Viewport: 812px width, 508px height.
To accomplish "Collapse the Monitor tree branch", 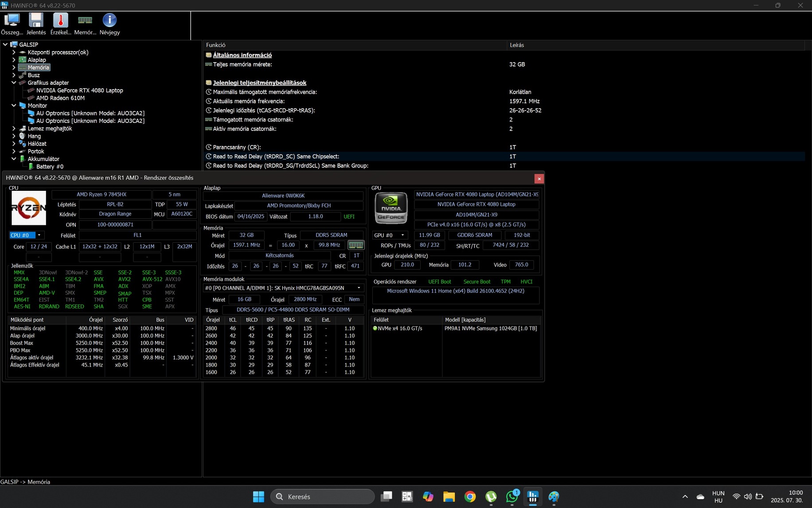I will [13, 106].
